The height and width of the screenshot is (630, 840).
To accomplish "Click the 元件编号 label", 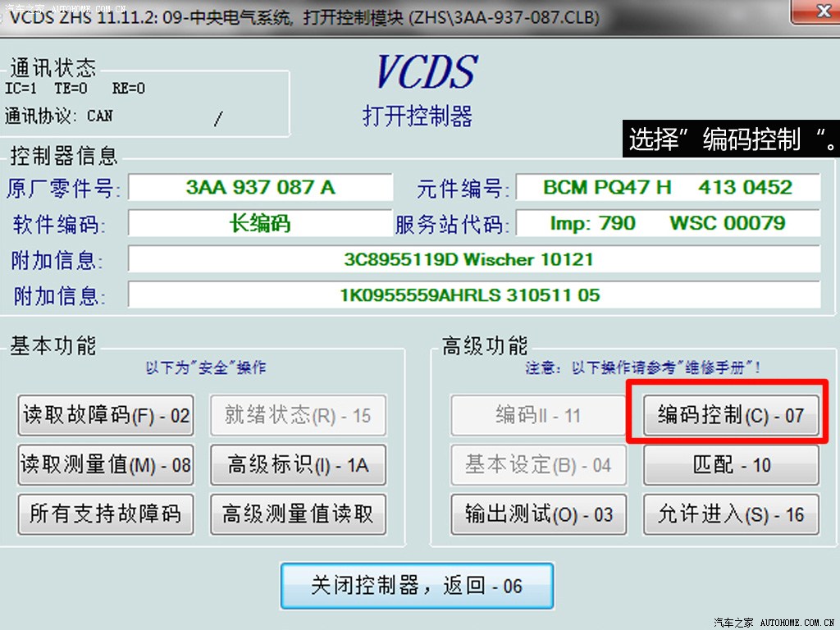I will [x=462, y=188].
